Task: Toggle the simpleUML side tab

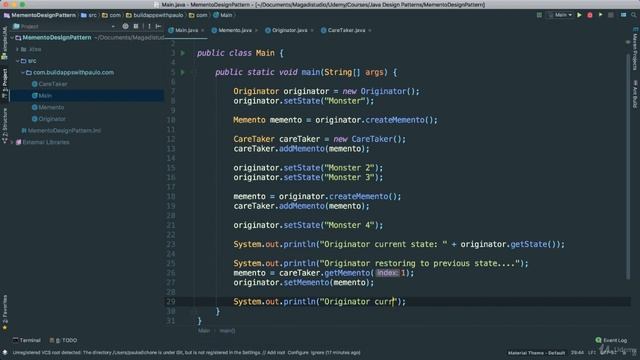Action: pyautogui.click(x=4, y=43)
